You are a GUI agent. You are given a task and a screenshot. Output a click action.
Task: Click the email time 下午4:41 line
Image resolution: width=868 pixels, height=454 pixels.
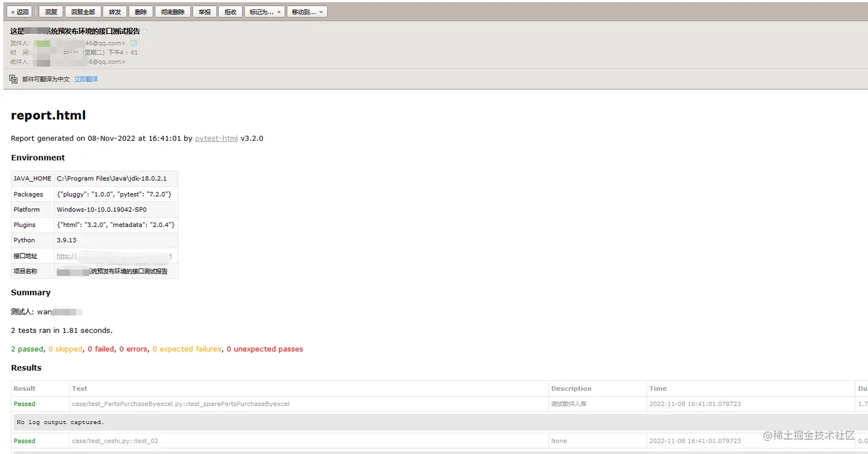pyautogui.click(x=74, y=52)
